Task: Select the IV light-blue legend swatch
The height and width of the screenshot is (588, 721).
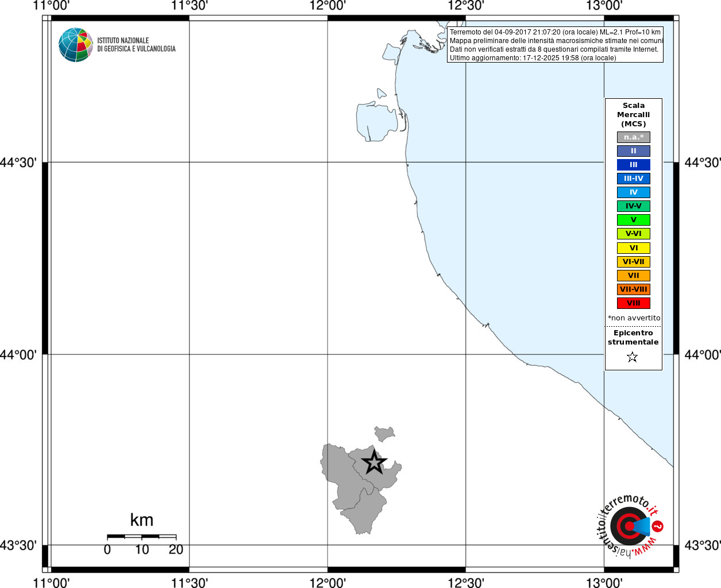Action: click(634, 192)
